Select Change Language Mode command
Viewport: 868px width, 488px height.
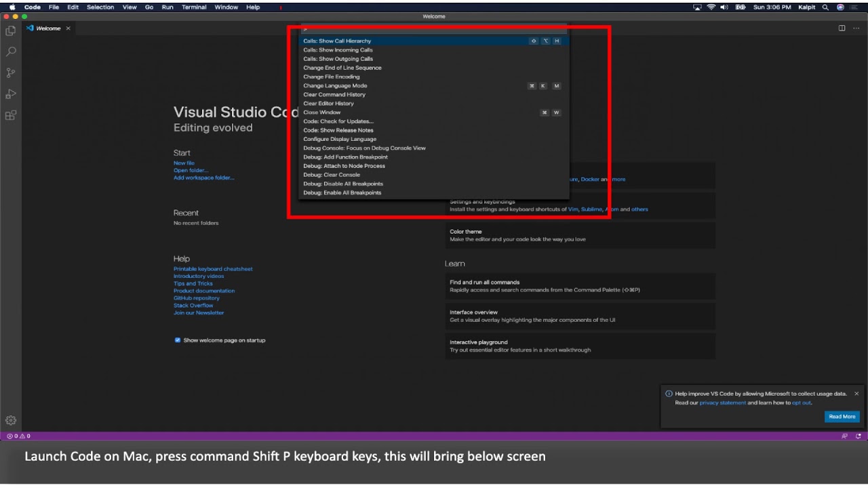point(433,85)
